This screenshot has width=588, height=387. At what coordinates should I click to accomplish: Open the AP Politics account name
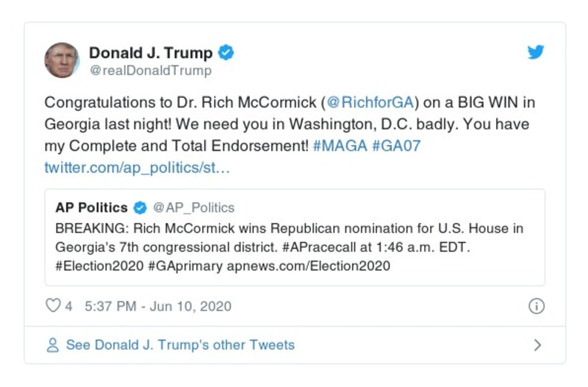(91, 208)
